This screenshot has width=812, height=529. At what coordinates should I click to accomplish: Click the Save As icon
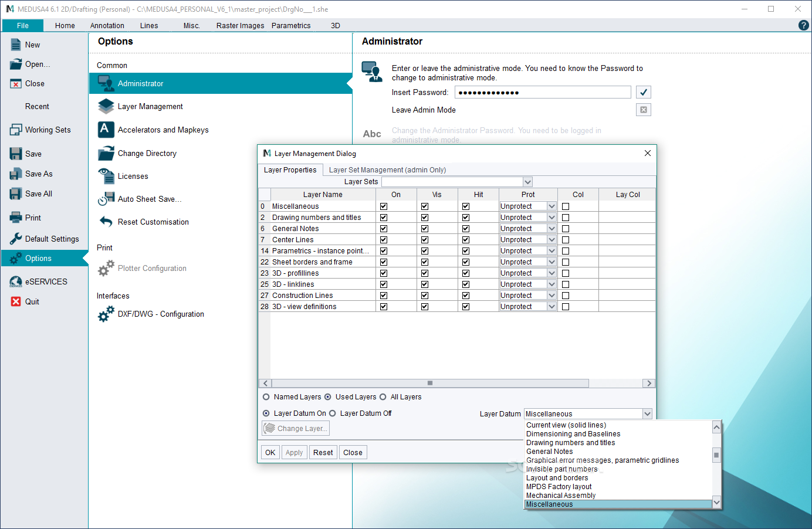pyautogui.click(x=16, y=174)
